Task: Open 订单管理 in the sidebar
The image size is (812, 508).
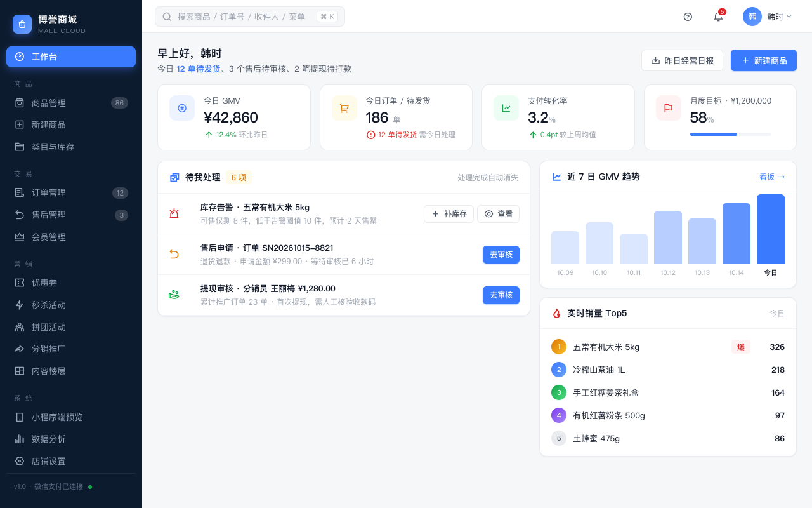Action: click(71, 192)
